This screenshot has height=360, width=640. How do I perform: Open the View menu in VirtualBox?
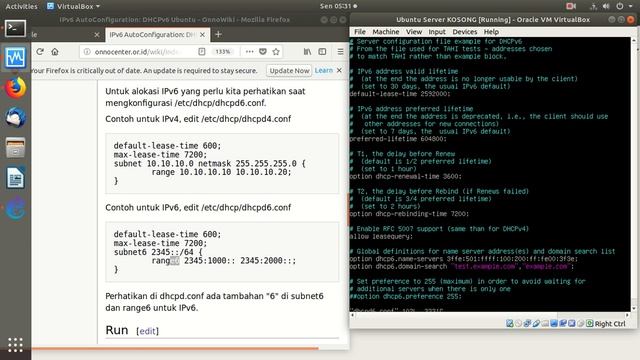click(413, 32)
